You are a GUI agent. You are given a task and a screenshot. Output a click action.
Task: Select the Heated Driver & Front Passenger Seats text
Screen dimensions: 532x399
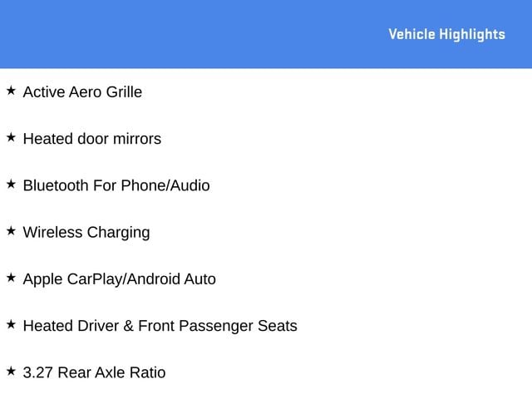coord(160,326)
